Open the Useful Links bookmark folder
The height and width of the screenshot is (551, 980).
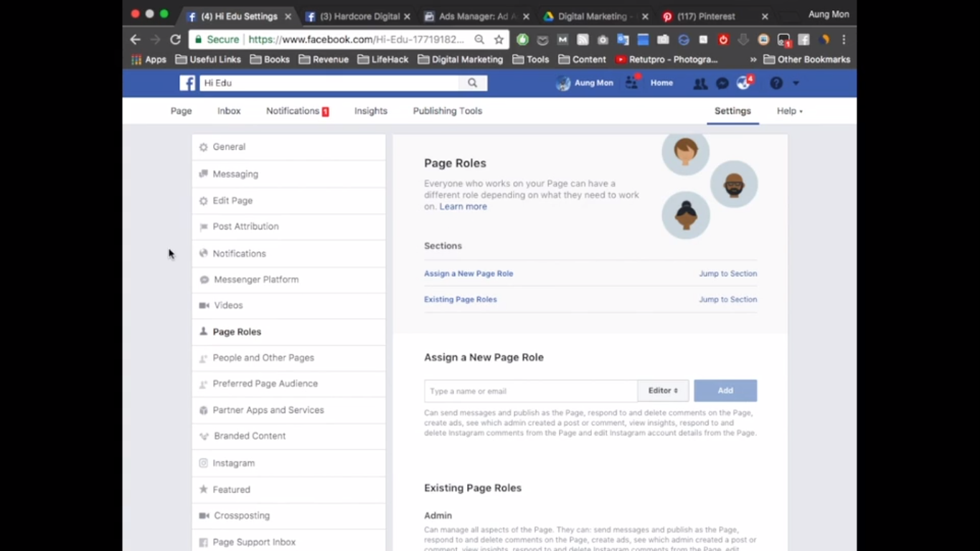[208, 60]
